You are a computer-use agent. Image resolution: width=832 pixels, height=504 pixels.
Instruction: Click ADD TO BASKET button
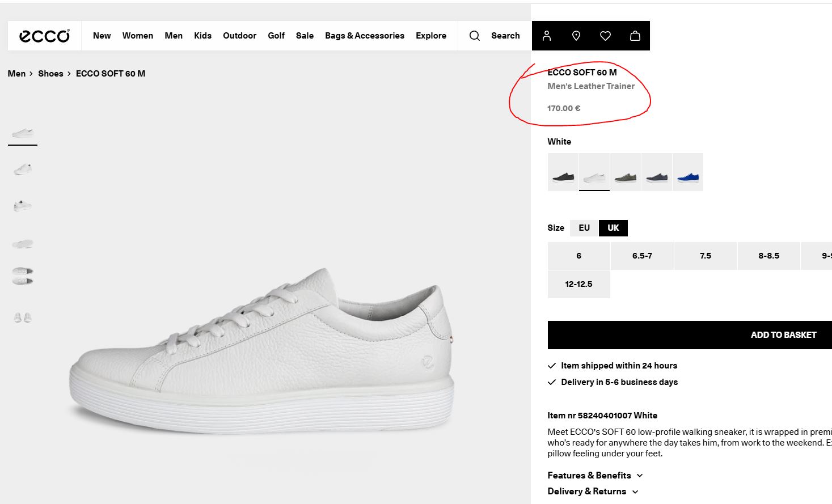[690, 335]
